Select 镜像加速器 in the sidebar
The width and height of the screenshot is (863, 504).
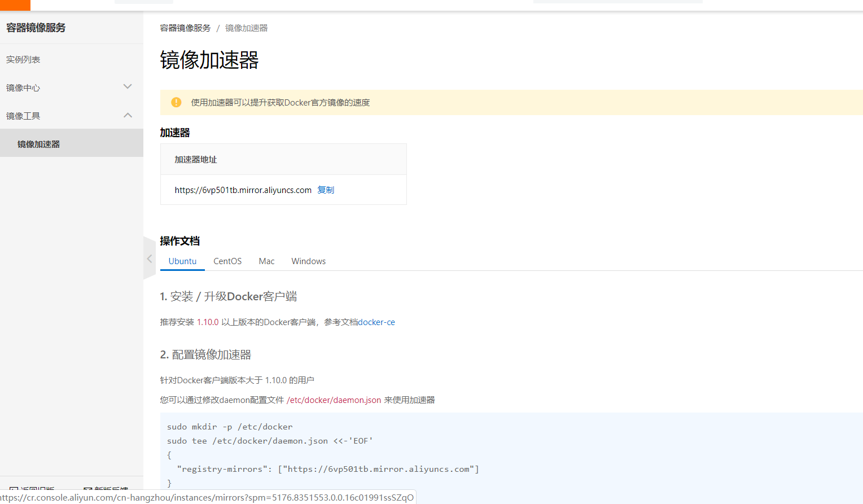pyautogui.click(x=39, y=144)
